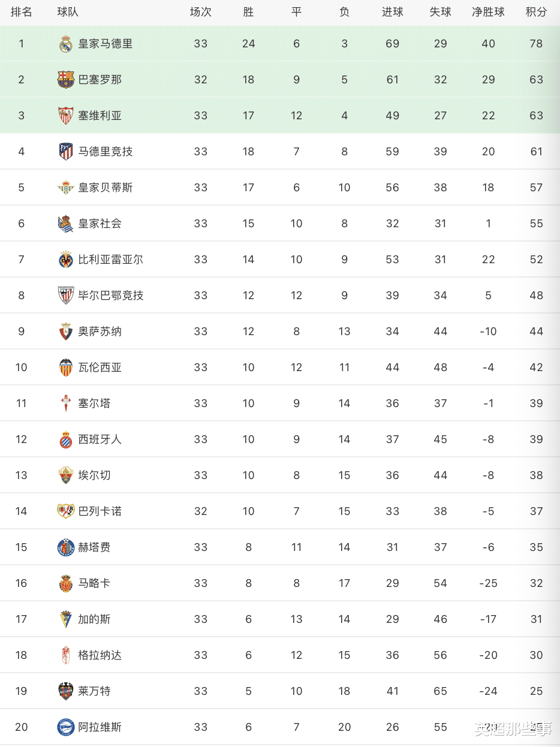This screenshot has width=560, height=747.
Task: Open the Real Betis crest icon
Action: [x=66, y=188]
